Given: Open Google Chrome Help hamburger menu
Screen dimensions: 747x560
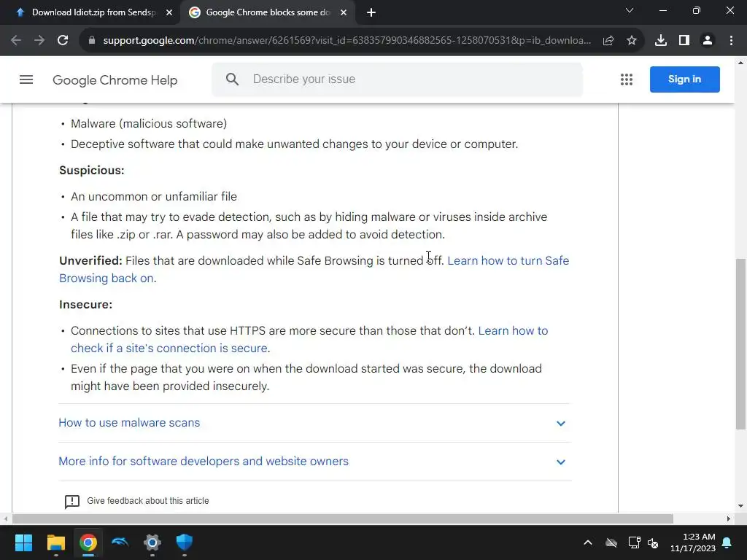Looking at the screenshot, I should (26, 79).
